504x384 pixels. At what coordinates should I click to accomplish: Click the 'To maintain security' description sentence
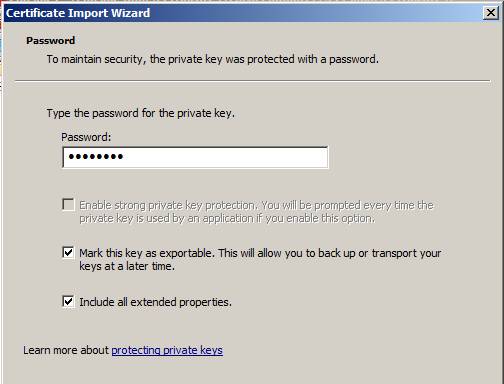213,59
